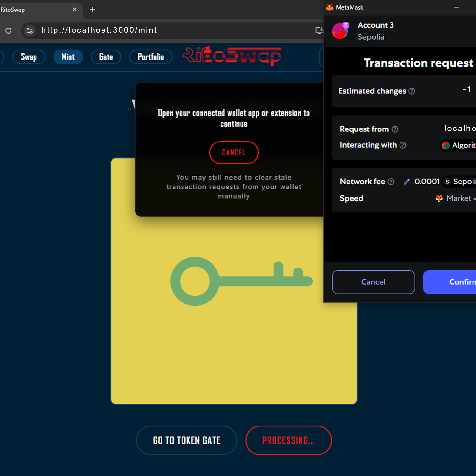Click the install app icon in address bar
Viewport: 476px width, 476px height.
coord(319,30)
